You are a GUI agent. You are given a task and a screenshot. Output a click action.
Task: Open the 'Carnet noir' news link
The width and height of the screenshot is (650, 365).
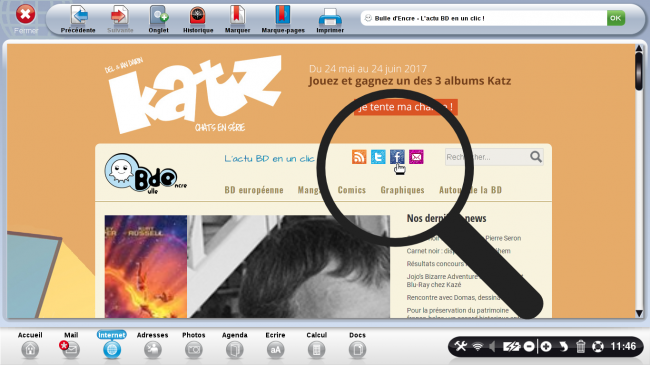tap(458, 251)
